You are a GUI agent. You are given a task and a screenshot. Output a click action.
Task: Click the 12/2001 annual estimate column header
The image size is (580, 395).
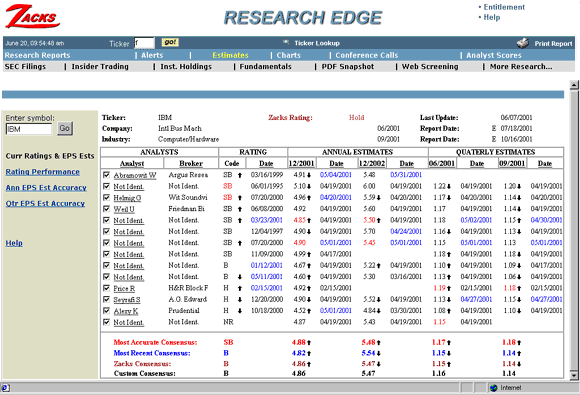point(301,163)
